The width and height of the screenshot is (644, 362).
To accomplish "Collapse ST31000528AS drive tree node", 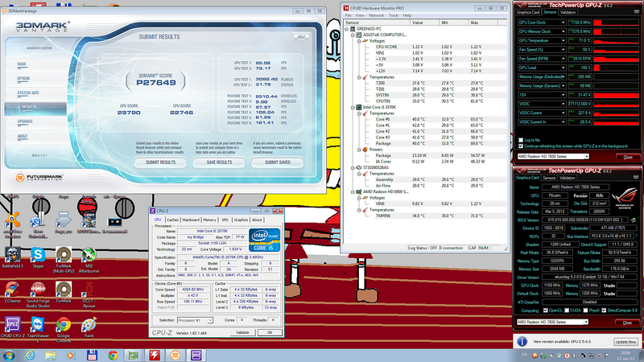I will (x=353, y=168).
